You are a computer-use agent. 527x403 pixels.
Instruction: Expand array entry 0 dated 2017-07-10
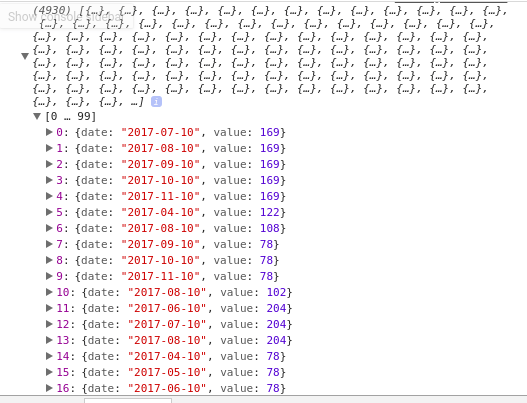click(x=49, y=132)
